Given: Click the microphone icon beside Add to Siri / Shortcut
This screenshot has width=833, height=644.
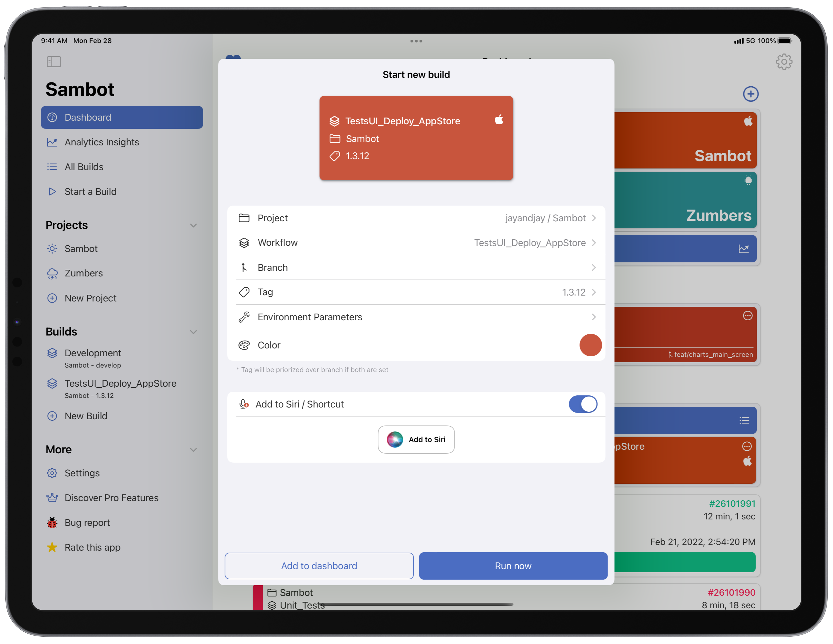Looking at the screenshot, I should click(x=244, y=404).
